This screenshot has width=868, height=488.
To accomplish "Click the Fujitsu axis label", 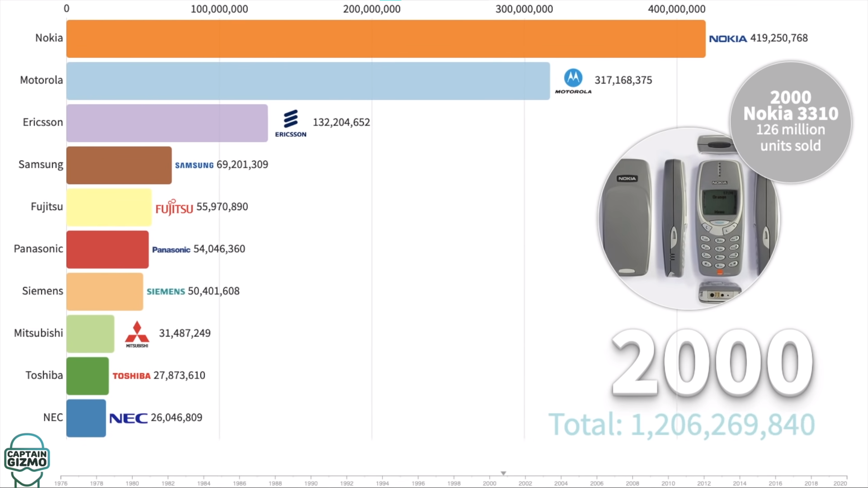I will point(47,207).
